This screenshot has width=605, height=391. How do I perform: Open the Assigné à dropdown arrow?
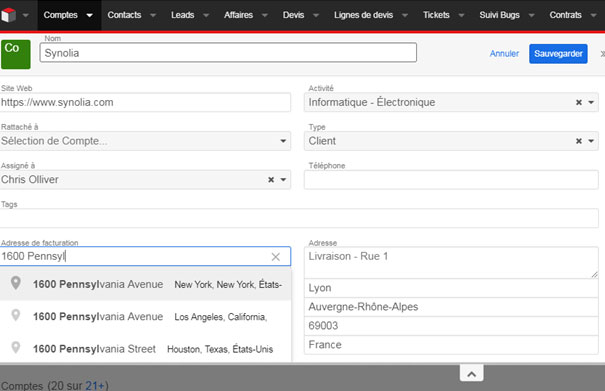[x=283, y=179]
